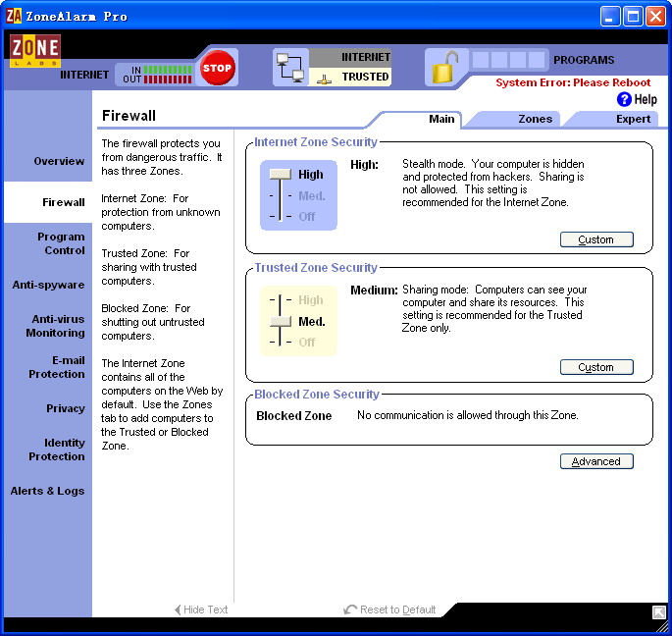Viewport: 672px width, 636px height.
Task: Click Internet Zone slider handle at High
Action: pyautogui.click(x=281, y=174)
